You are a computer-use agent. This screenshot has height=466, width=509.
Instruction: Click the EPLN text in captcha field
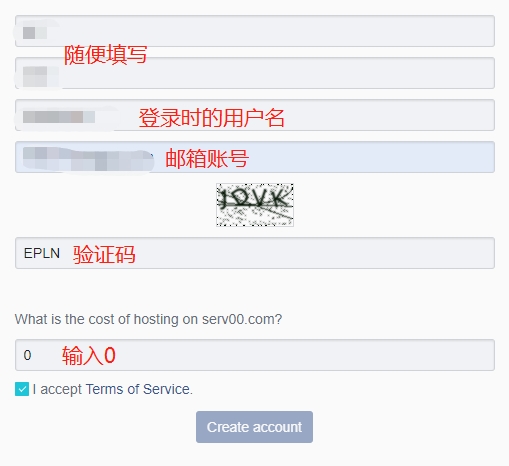tap(42, 253)
